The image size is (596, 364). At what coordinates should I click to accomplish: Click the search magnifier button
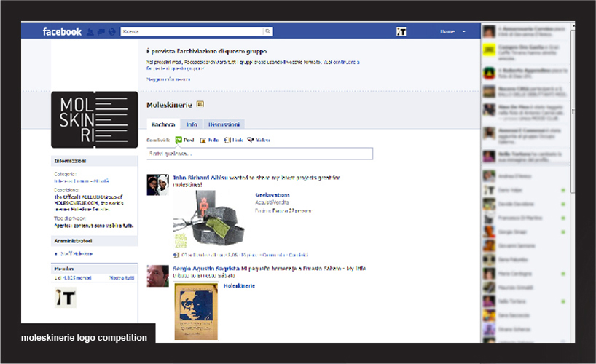267,31
